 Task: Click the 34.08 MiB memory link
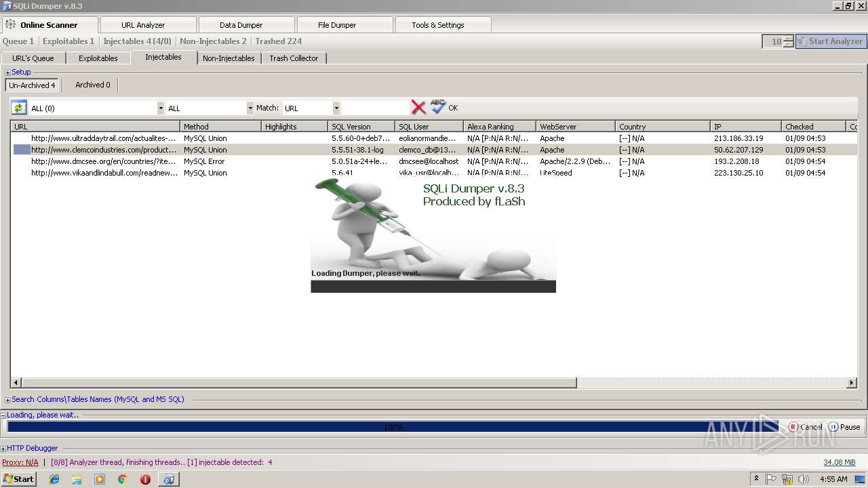(840, 462)
